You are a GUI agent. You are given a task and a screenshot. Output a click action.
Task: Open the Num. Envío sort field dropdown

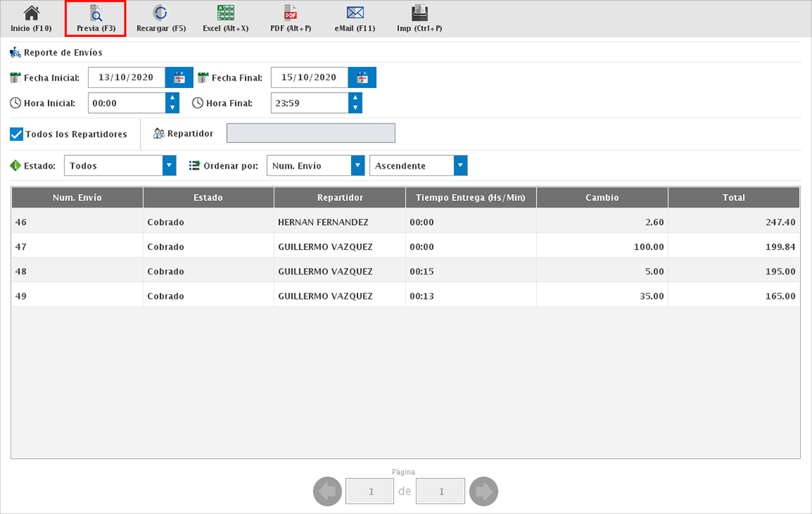click(x=357, y=166)
